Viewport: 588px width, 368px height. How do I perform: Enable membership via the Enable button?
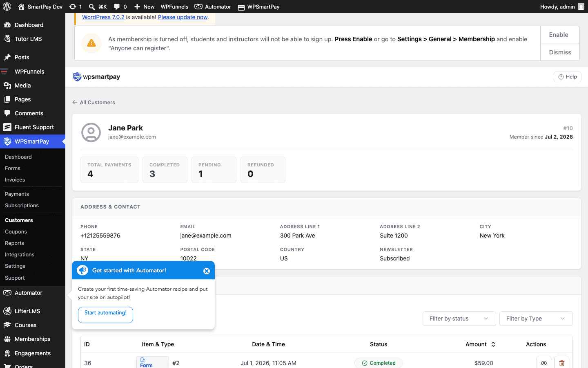point(559,35)
